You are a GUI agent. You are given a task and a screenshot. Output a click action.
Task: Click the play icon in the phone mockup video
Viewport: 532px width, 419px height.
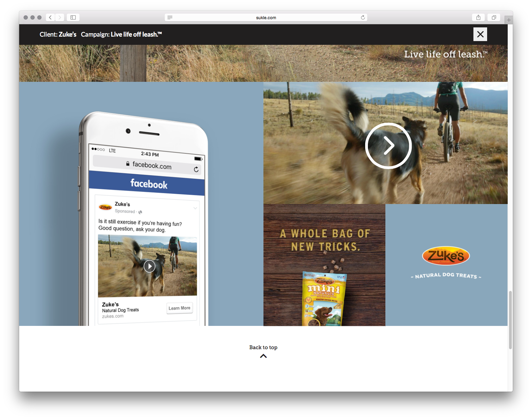tap(149, 266)
